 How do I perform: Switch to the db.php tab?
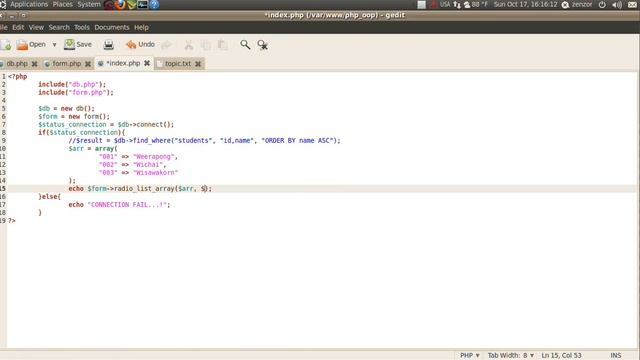tap(17, 64)
